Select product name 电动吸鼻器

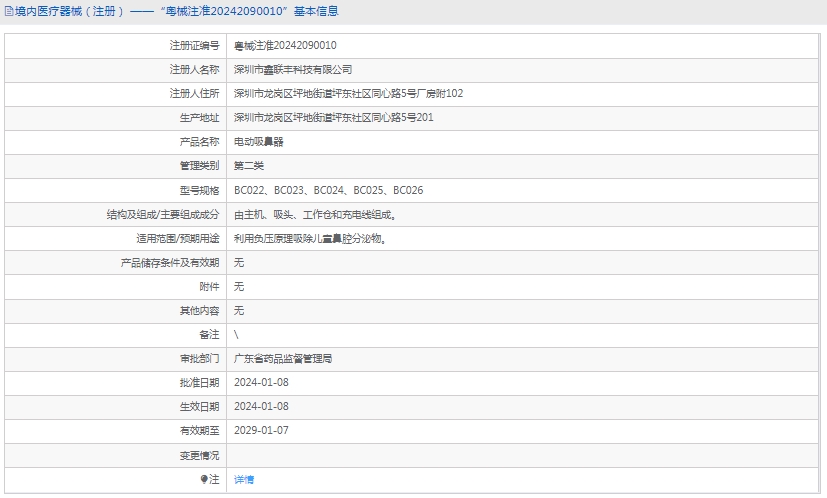[x=258, y=142]
